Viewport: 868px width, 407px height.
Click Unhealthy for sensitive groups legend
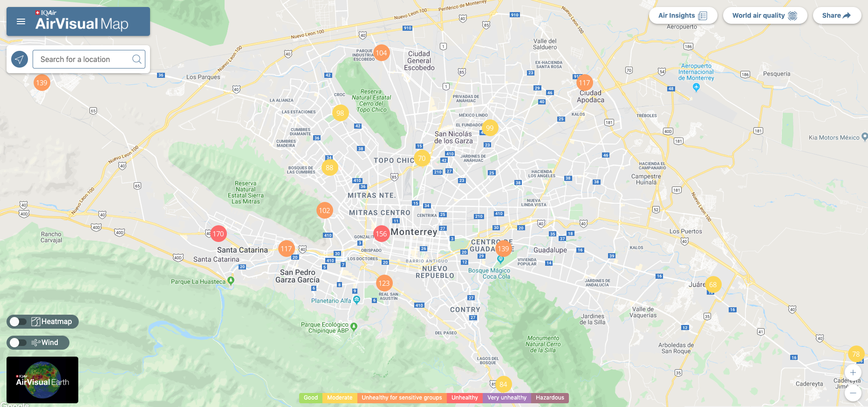[x=402, y=398]
